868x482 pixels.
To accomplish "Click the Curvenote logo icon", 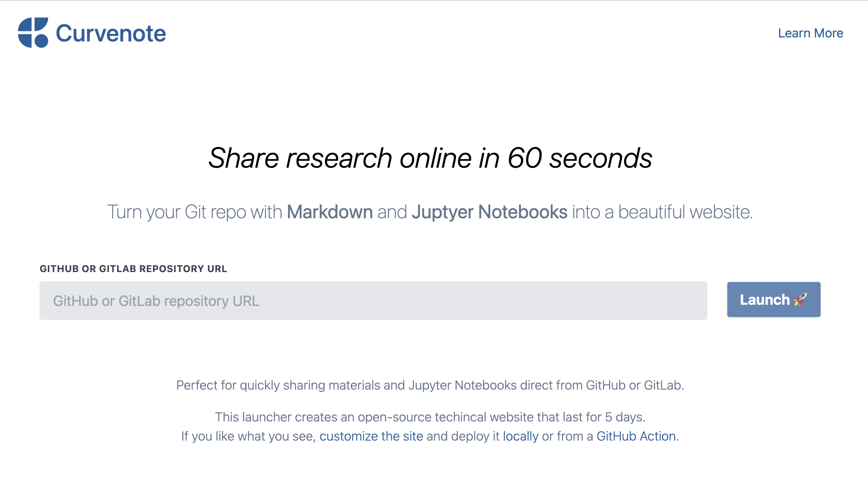I will [x=33, y=33].
